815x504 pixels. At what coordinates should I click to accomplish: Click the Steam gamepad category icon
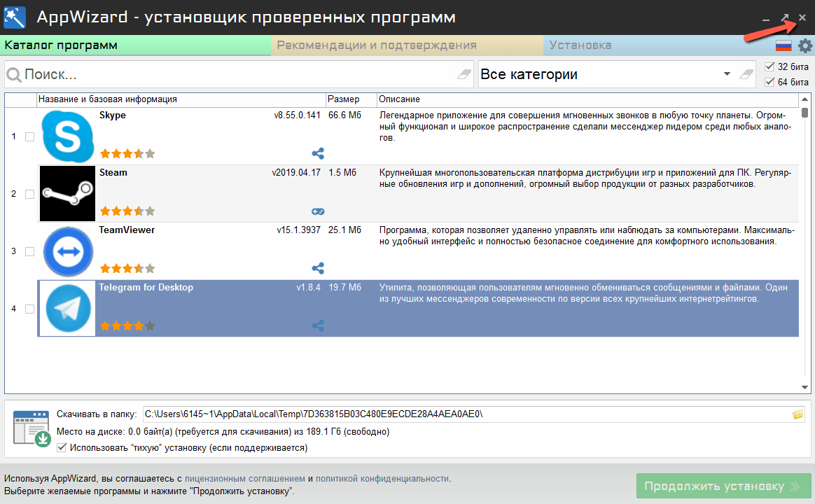pos(318,211)
